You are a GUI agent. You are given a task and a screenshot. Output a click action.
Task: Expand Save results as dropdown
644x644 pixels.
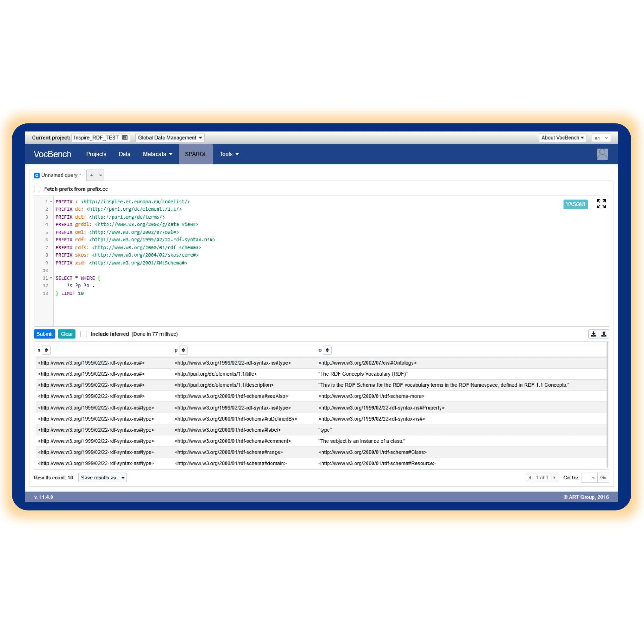click(x=102, y=477)
